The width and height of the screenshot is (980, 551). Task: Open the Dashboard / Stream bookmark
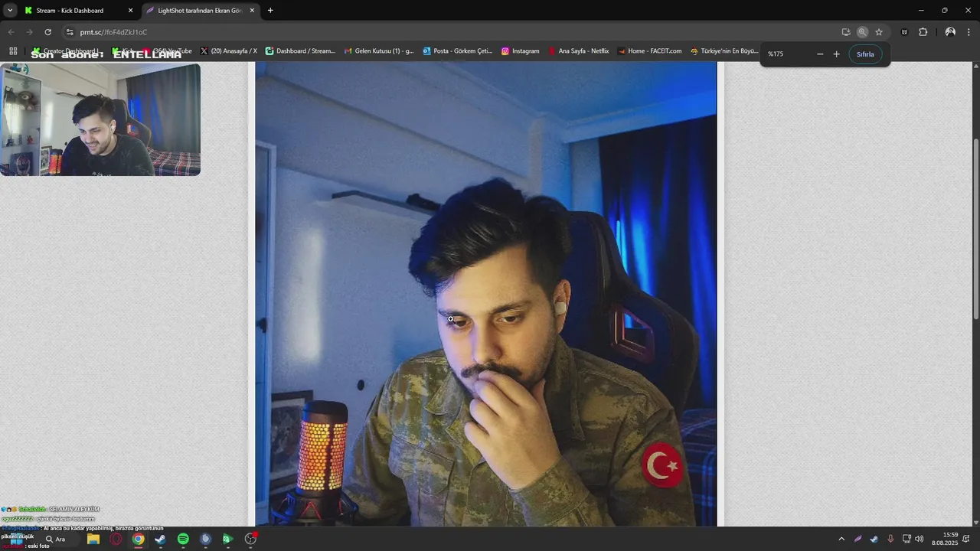[x=300, y=51]
